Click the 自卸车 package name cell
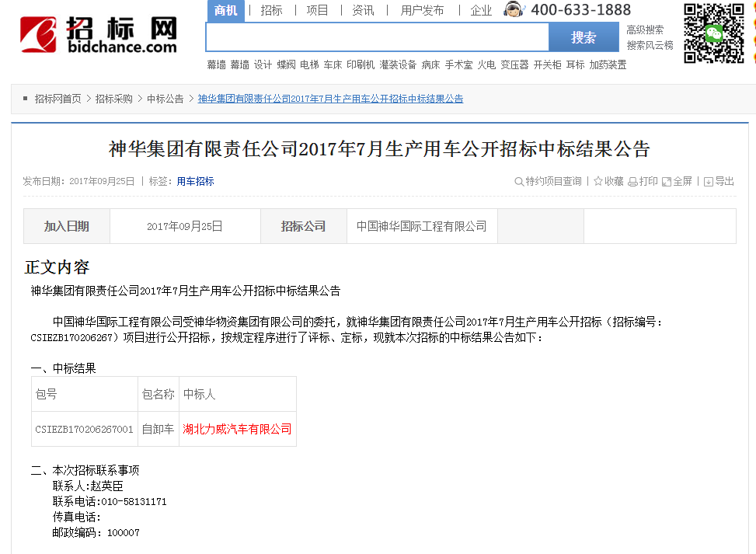Viewport: 756px width, 554px height. (159, 429)
